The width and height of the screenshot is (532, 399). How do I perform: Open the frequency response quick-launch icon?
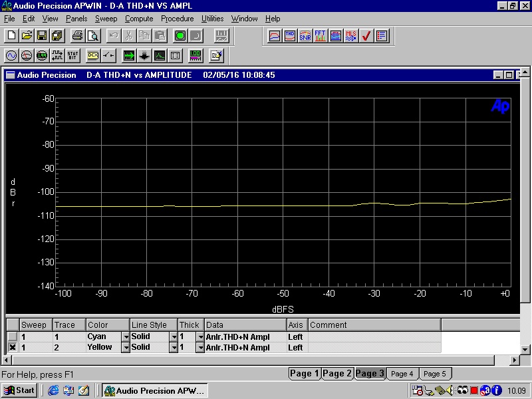click(274, 36)
